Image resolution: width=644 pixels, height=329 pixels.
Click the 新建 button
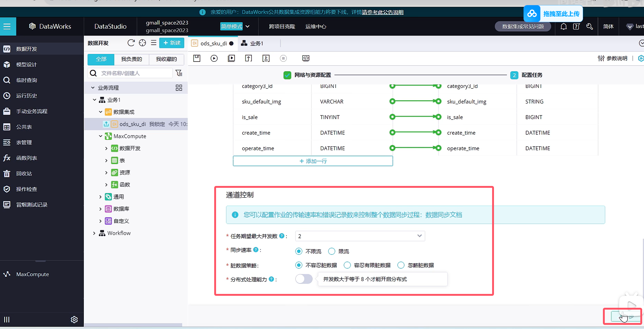coord(172,43)
